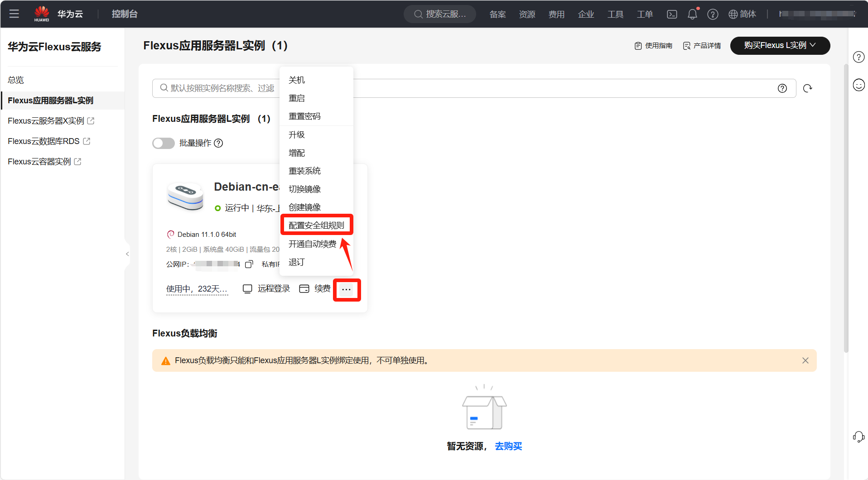Select the configure security group rules option
The height and width of the screenshot is (480, 868).
tap(316, 225)
